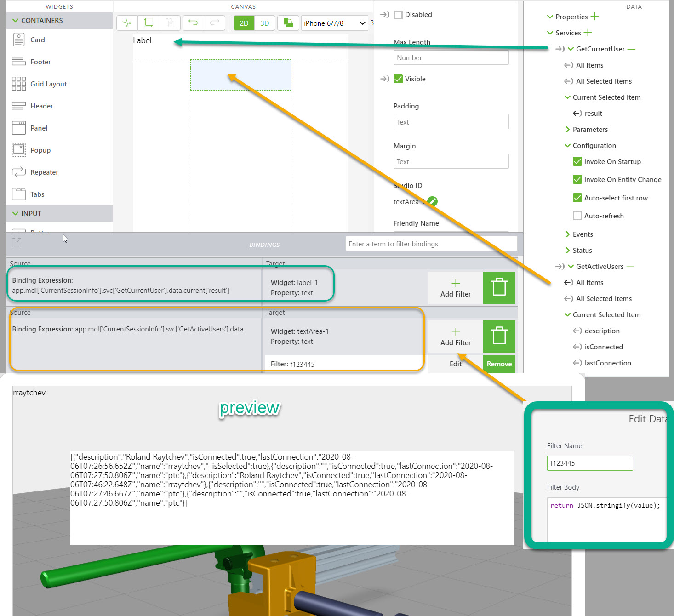Open the iPhone 6/7/8 device dropdown
Viewport: 674px width, 616px height.
[x=334, y=23]
